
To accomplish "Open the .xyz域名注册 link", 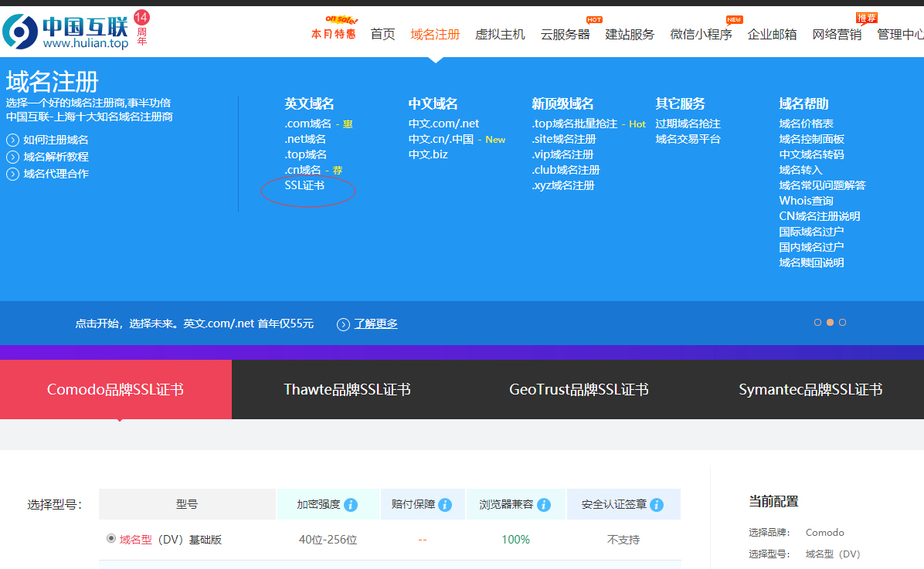I will tap(562, 185).
